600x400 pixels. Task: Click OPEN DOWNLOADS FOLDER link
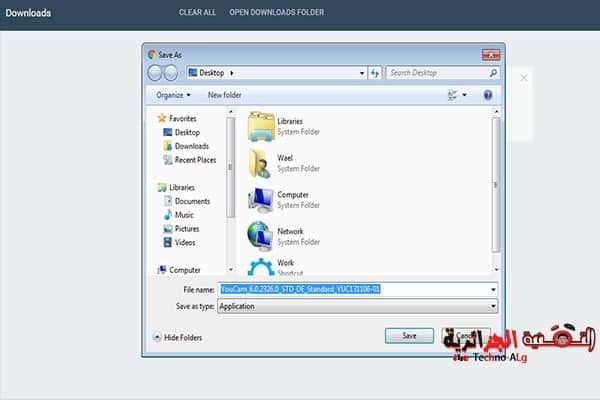coord(277,13)
